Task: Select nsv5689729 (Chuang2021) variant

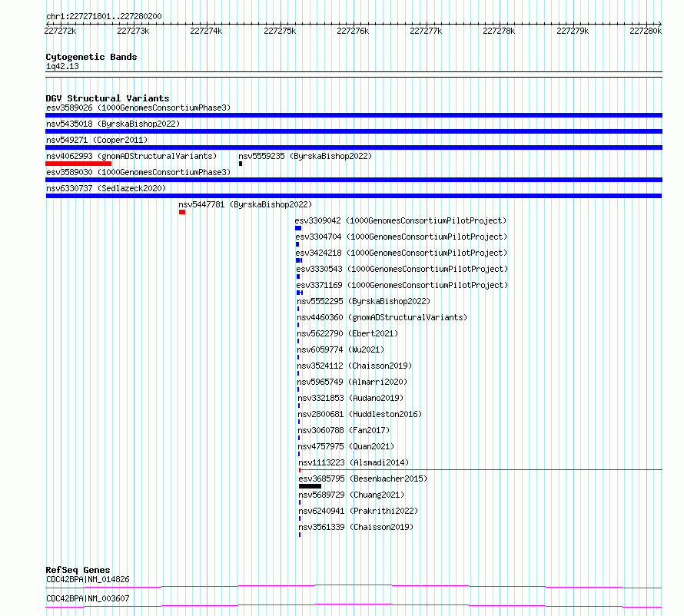Action: tap(351, 495)
